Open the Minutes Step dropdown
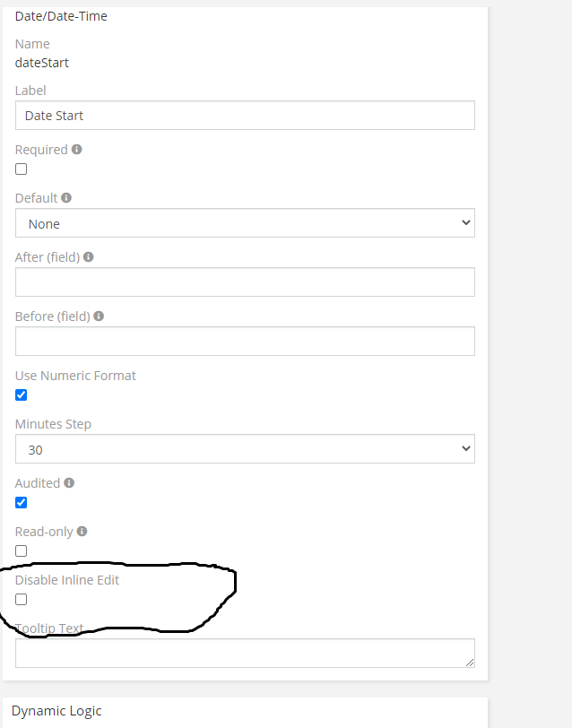 245,448
